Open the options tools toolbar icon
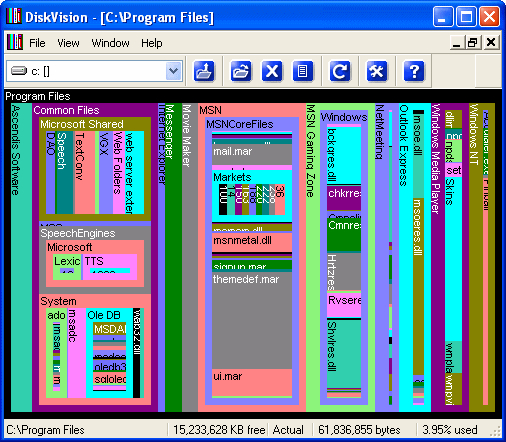Screen dimensions: 506x442 click(377, 71)
